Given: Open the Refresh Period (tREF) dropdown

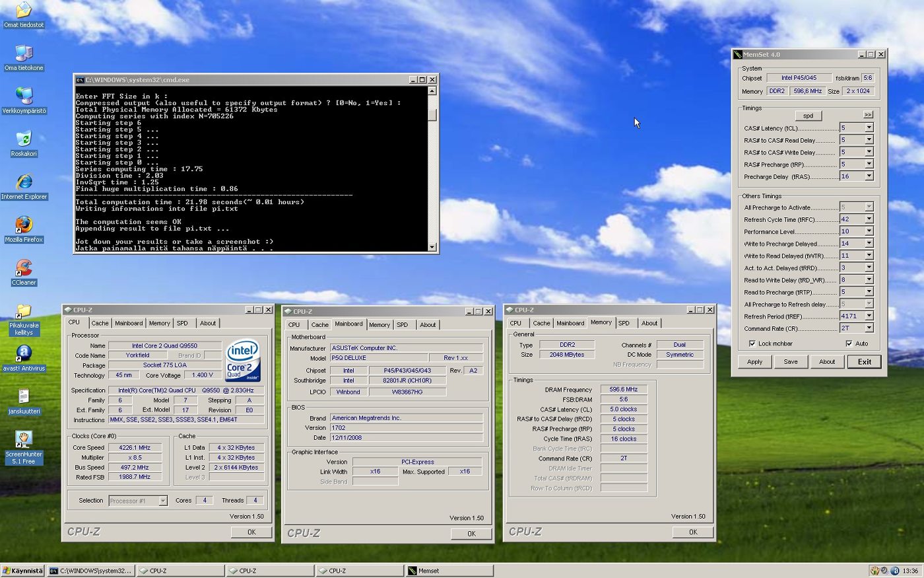Looking at the screenshot, I should tap(869, 316).
